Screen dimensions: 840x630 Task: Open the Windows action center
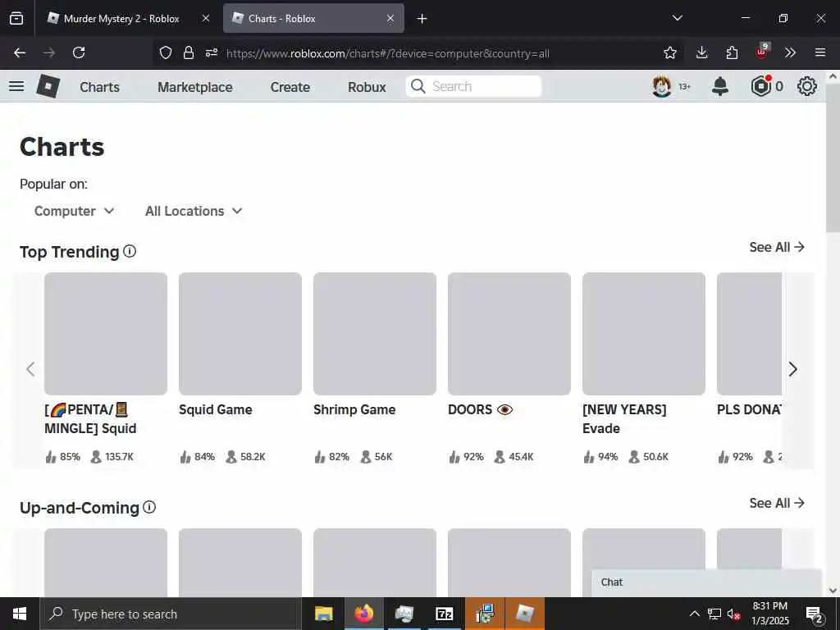pos(815,614)
